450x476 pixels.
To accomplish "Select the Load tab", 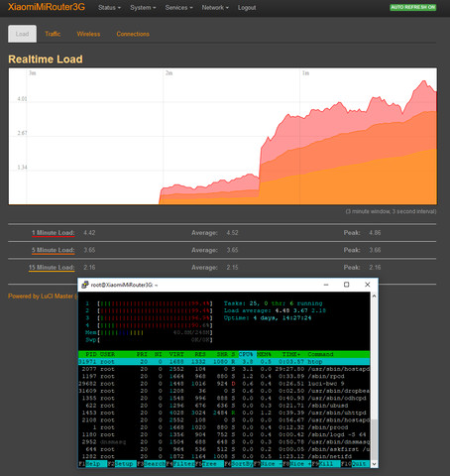I will point(22,34).
